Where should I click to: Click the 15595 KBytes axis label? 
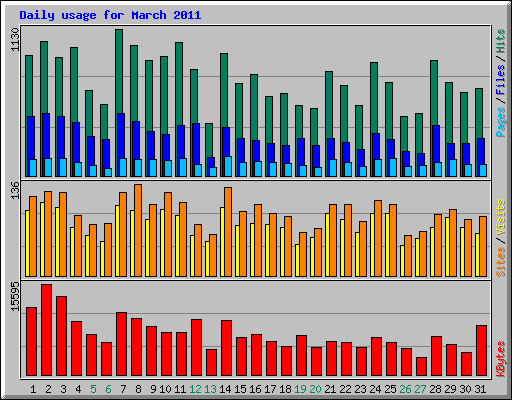[x=15, y=297]
